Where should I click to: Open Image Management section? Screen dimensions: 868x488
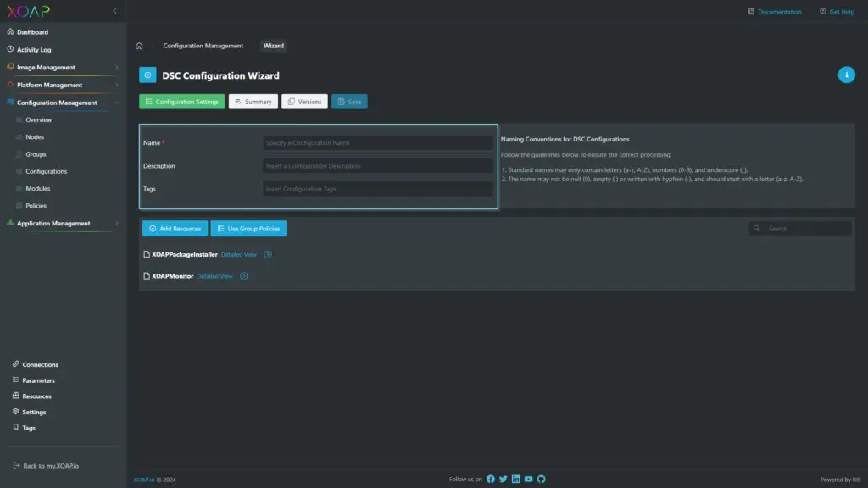[x=46, y=68]
